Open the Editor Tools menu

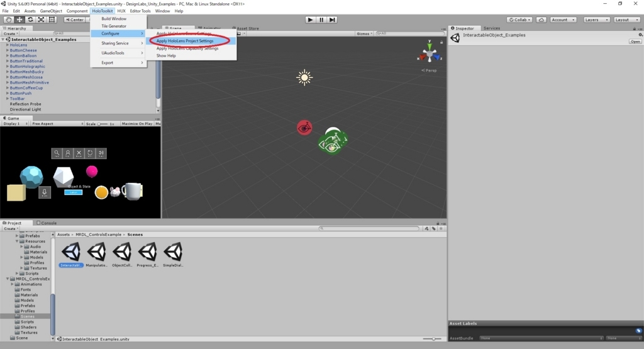coord(140,11)
